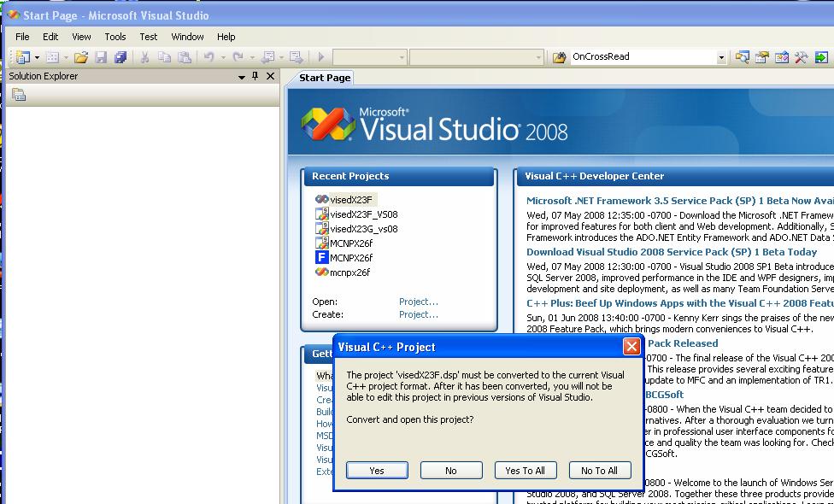
Task: Expand the Redo history dropdown arrow
Action: pos(251,57)
